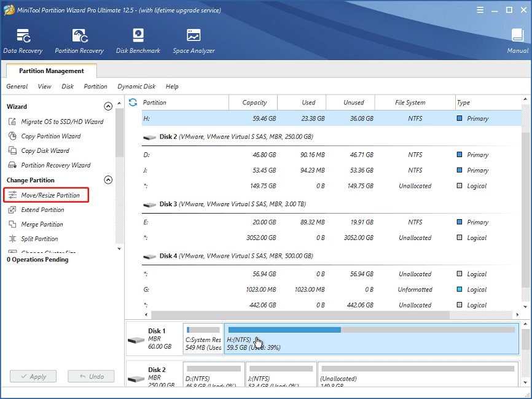Click the Migrate OS to SSD/HD Wizard icon
The image size is (532, 399).
coord(12,122)
